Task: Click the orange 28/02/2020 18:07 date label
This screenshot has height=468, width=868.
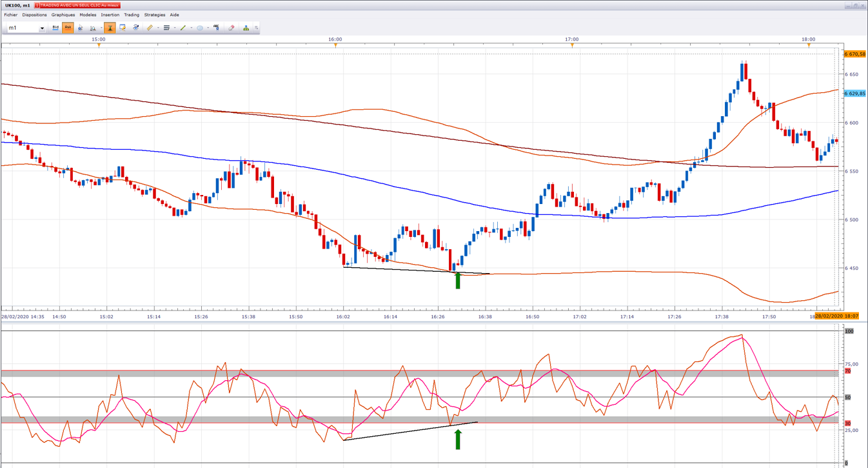Action: pyautogui.click(x=837, y=316)
